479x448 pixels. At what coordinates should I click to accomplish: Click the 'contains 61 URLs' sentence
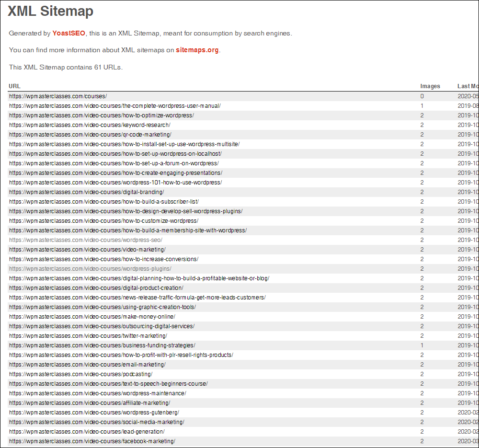(x=66, y=67)
